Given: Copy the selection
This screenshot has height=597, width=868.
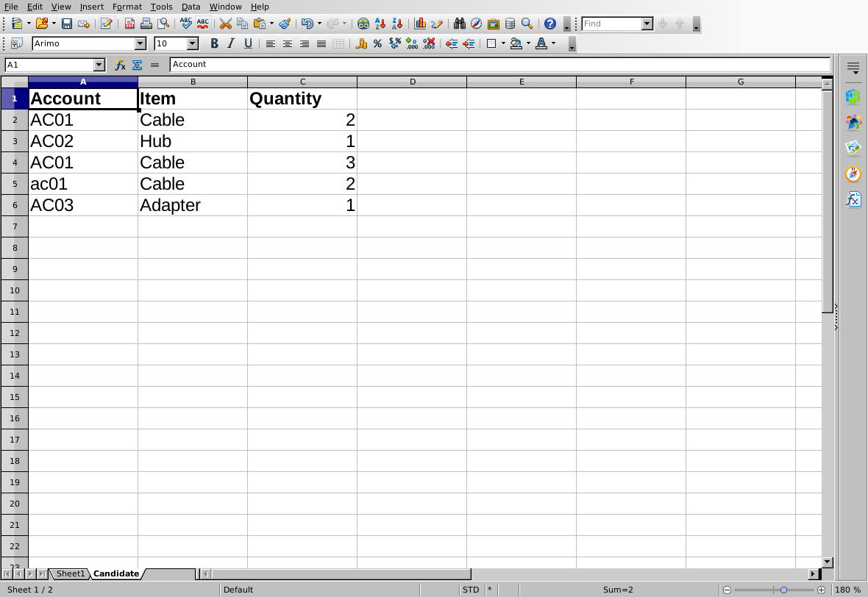Looking at the screenshot, I should (243, 24).
